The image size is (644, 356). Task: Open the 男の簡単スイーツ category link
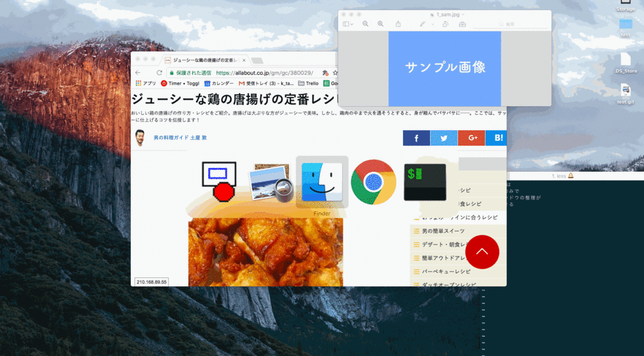(443, 231)
